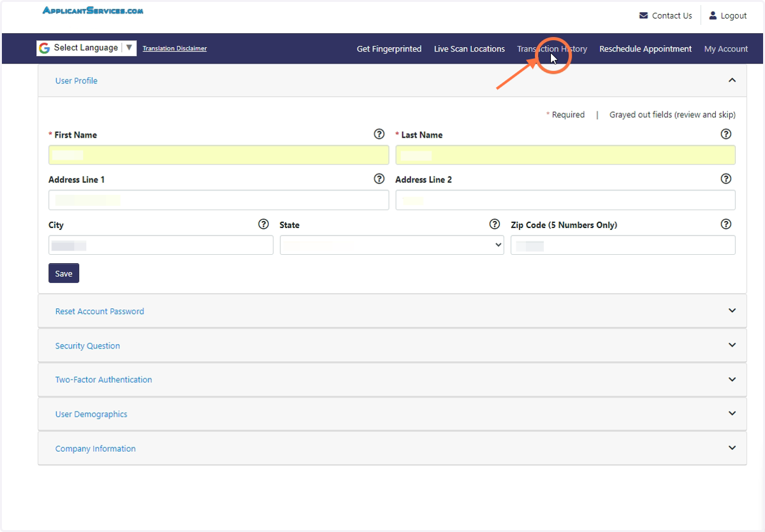765x532 pixels.
Task: Open Live Scan Locations menu item
Action: point(469,48)
